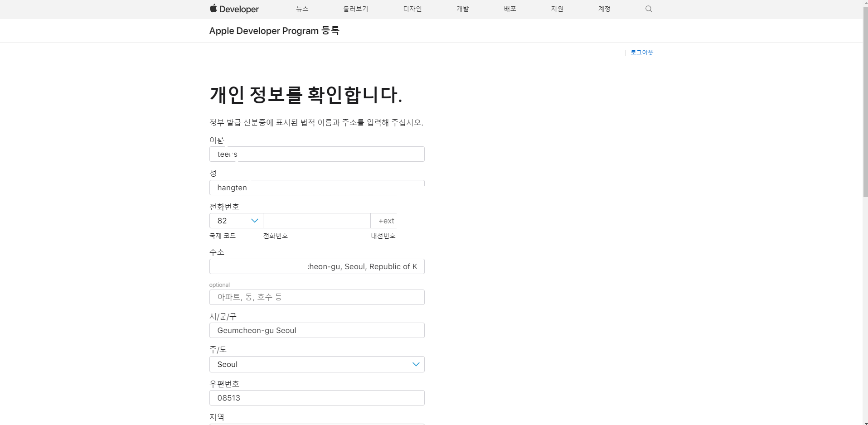Expand the 주/도 Seoul dropdown
The width and height of the screenshot is (868, 425).
317,364
